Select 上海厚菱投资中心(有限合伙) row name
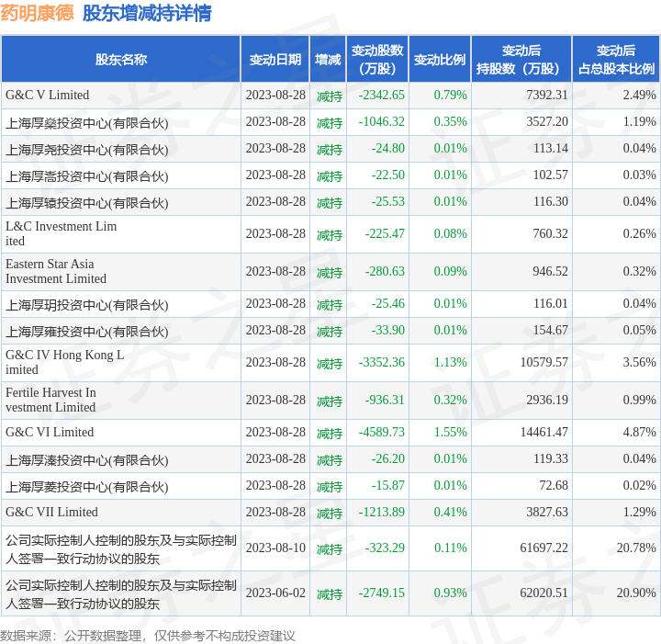The image size is (661, 644). click(87, 487)
